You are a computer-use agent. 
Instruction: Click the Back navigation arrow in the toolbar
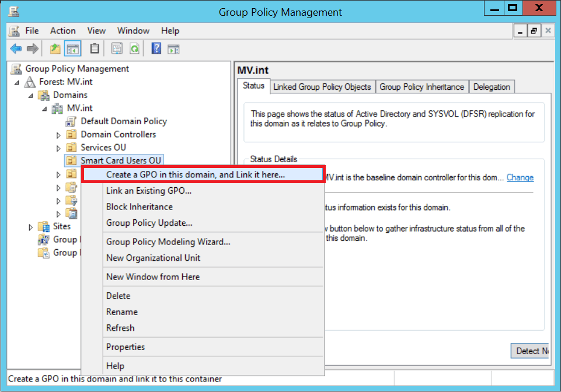tap(16, 48)
